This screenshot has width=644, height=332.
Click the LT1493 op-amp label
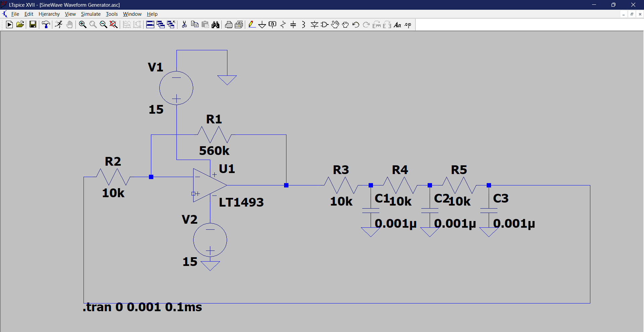241,202
